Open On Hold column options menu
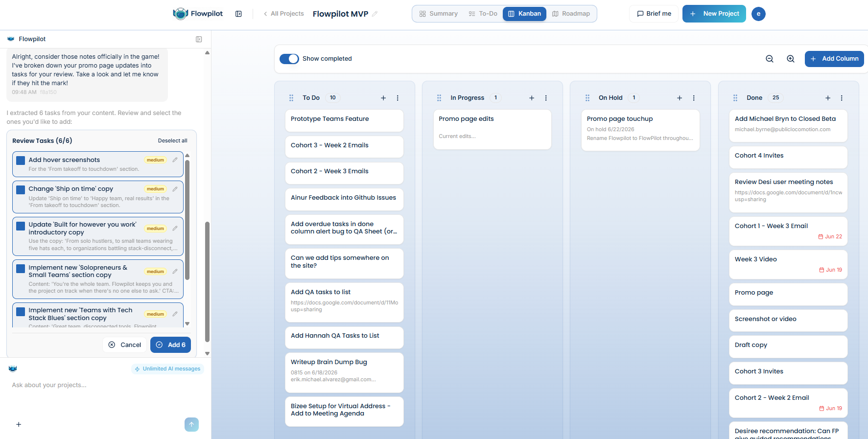Viewport: 868px width, 439px height. click(x=694, y=98)
